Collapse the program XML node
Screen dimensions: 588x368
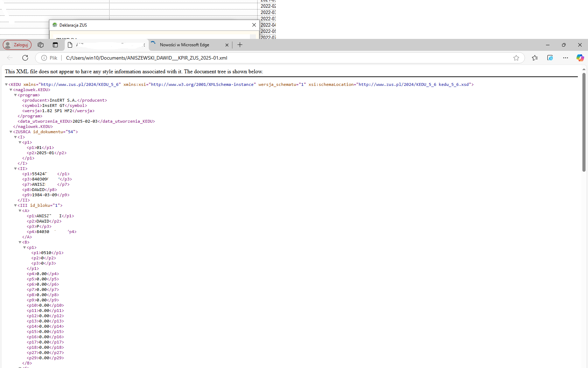[x=15, y=95]
